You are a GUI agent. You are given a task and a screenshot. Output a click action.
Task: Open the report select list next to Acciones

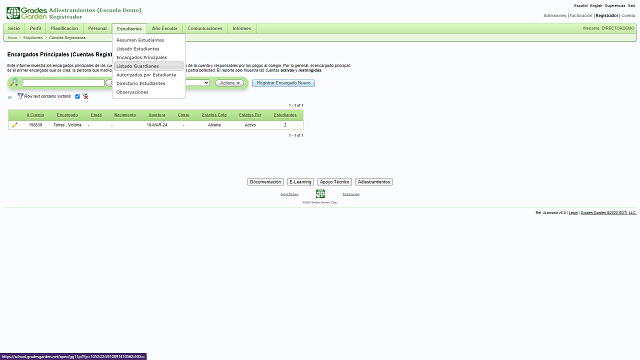point(198,83)
